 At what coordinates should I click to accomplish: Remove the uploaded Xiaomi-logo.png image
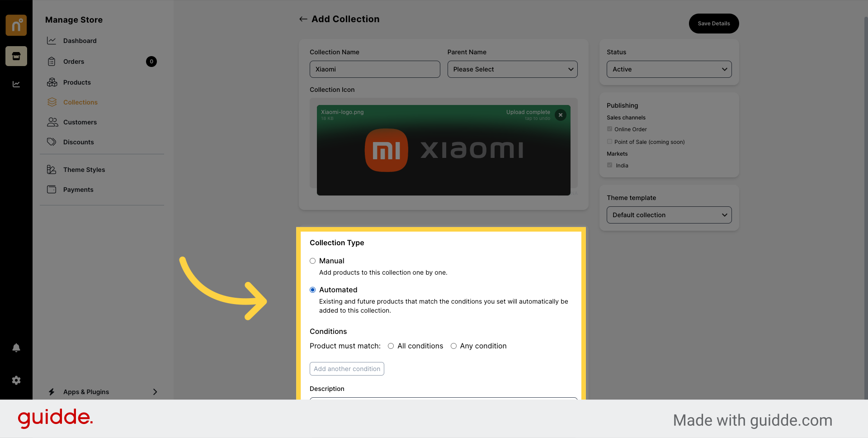click(x=561, y=115)
